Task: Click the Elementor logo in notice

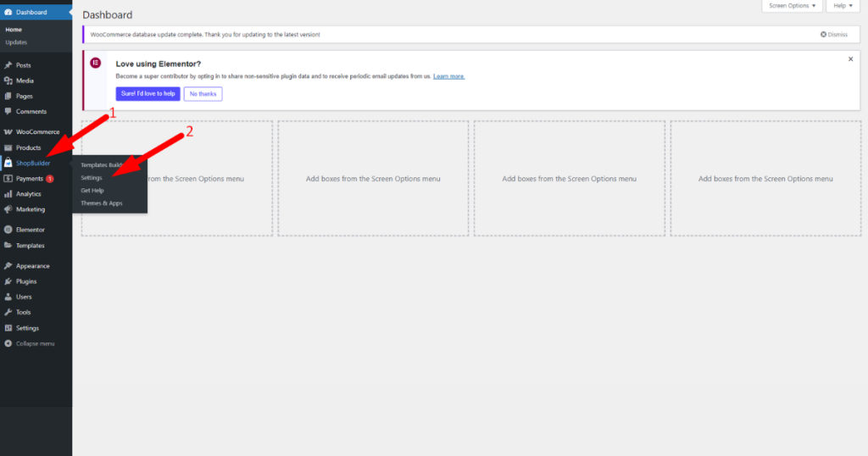Action: (x=96, y=63)
